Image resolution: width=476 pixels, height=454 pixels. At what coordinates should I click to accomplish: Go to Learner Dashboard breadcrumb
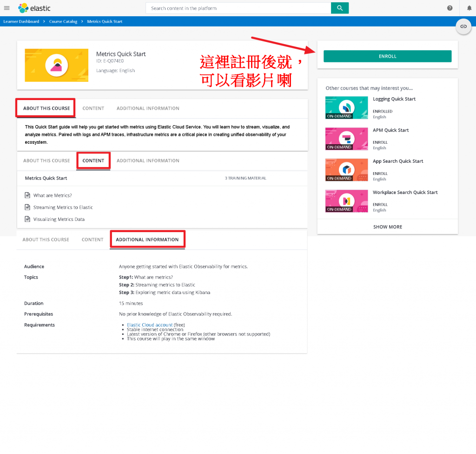point(21,21)
